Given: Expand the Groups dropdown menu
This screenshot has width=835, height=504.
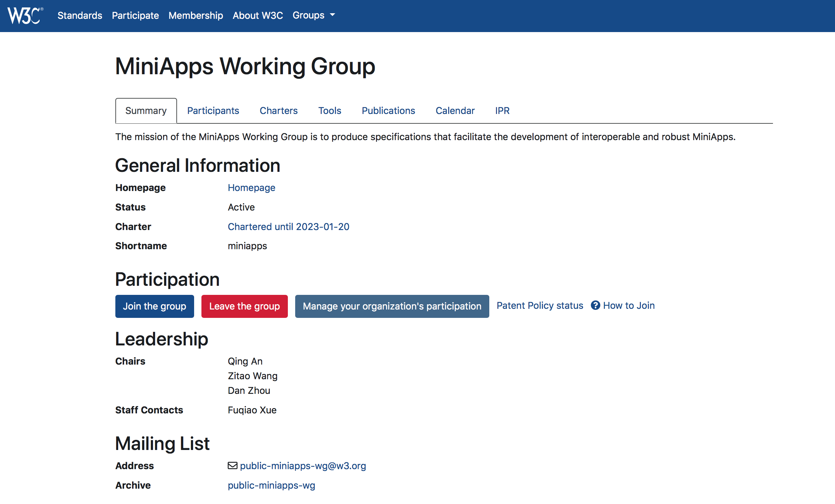Looking at the screenshot, I should click(x=314, y=15).
